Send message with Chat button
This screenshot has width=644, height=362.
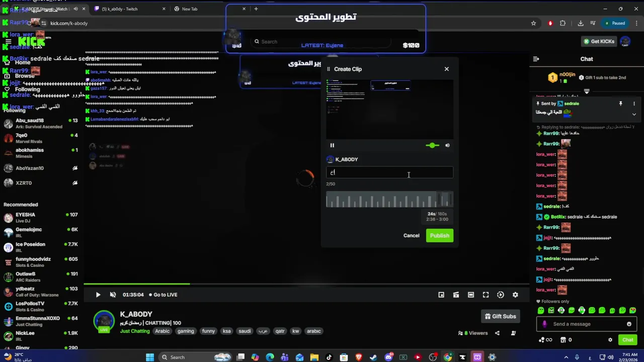627,340
